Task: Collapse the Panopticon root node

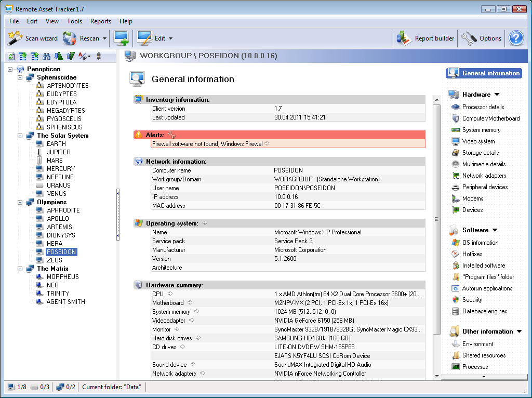Action: (x=10, y=69)
